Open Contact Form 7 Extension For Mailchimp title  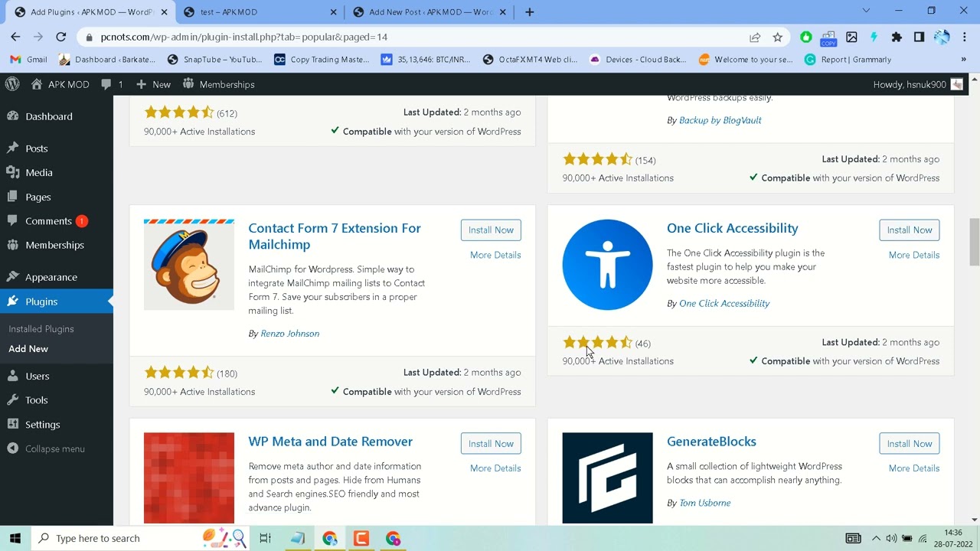coord(335,236)
